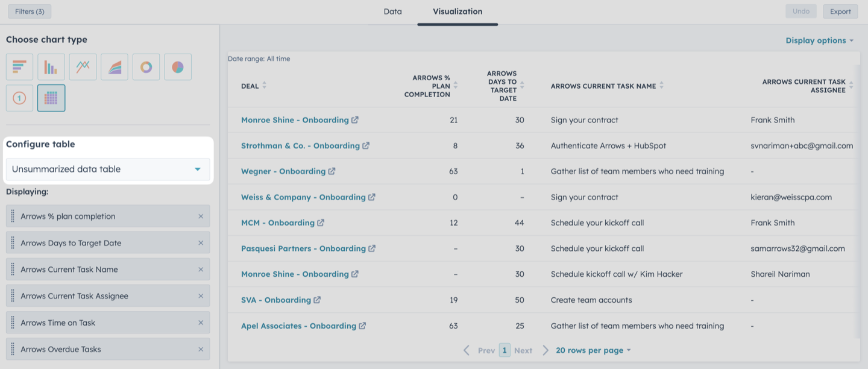Select the line chart type icon
Screen dimensions: 868x369
point(83,67)
